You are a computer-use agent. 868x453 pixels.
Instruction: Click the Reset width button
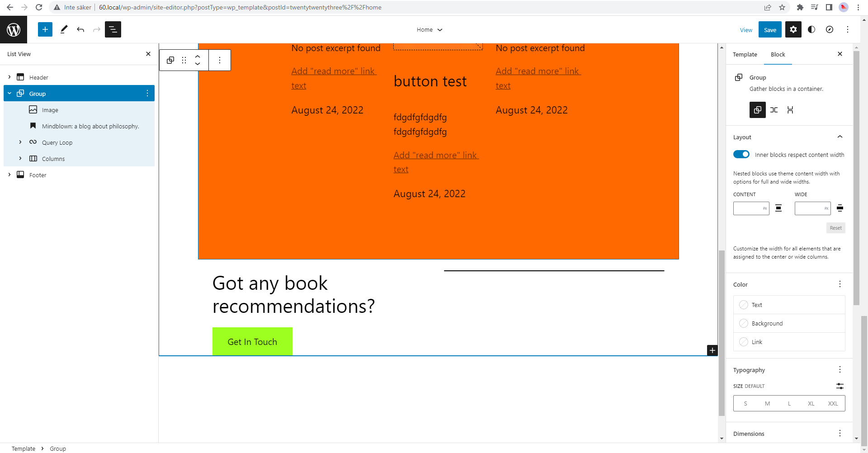tap(836, 228)
